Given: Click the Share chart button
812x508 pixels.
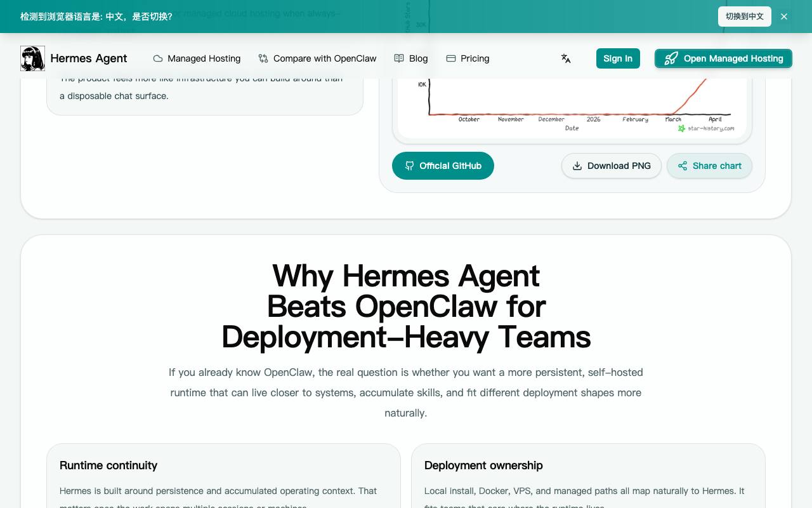Looking at the screenshot, I should [709, 166].
